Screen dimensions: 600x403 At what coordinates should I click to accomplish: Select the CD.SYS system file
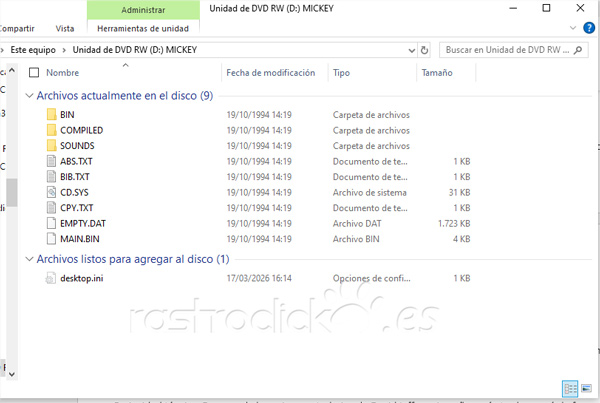pyautogui.click(x=75, y=192)
